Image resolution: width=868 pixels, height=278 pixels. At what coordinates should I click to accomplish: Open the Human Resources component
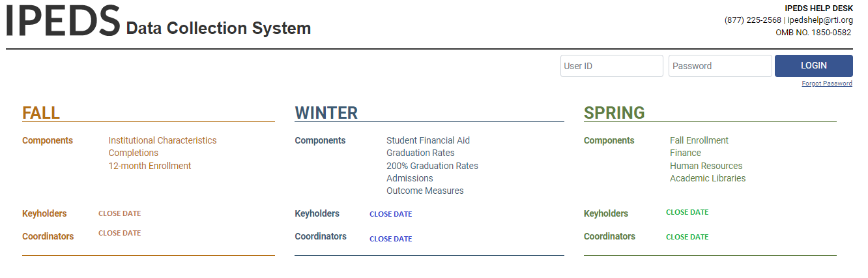(706, 166)
